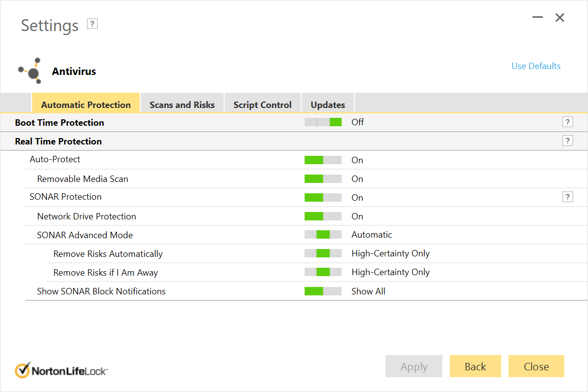Adjust the Remove Risks if I Am Away slider
The image size is (588, 392).
coord(323,272)
